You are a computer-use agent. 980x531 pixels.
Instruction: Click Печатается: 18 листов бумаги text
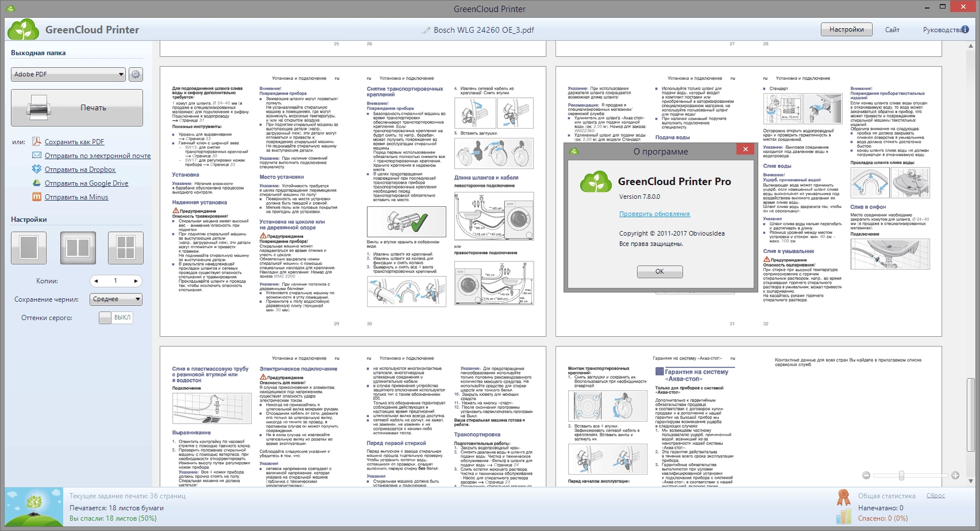pyautogui.click(x=117, y=508)
